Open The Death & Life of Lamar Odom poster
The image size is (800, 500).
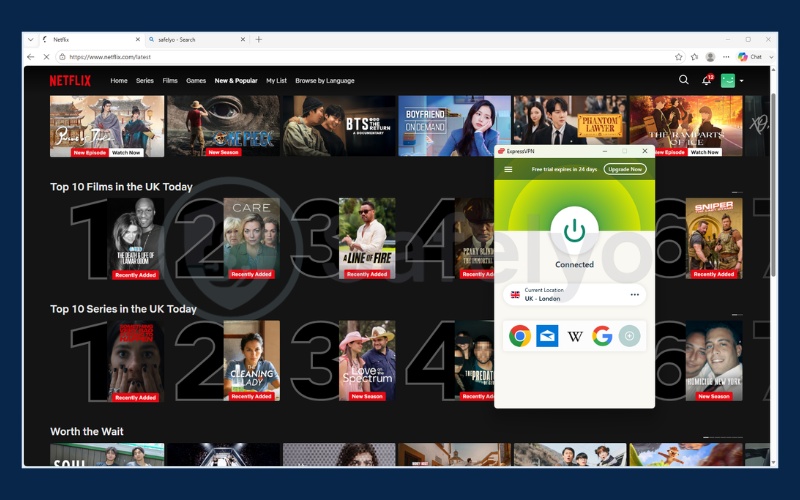136,238
